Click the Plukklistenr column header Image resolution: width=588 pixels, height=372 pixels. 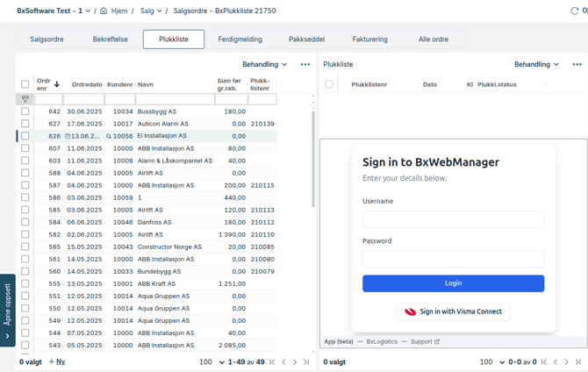pos(369,85)
